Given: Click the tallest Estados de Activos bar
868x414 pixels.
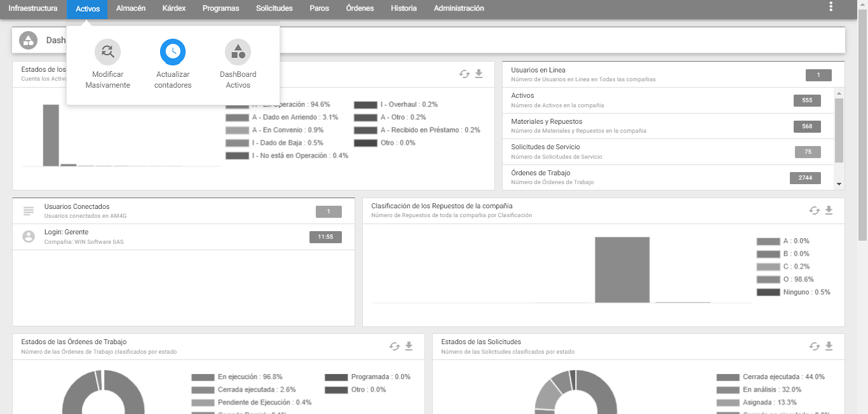Looking at the screenshot, I should click(x=51, y=135).
